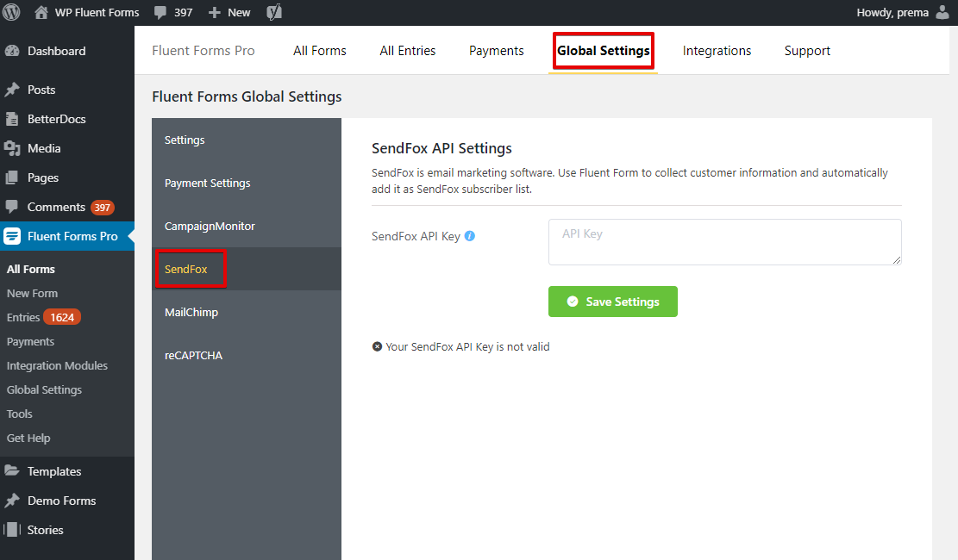Viewport: 958px width, 560px height.
Task: Open the Yoast SEO icon in admin bar
Action: coord(274,12)
